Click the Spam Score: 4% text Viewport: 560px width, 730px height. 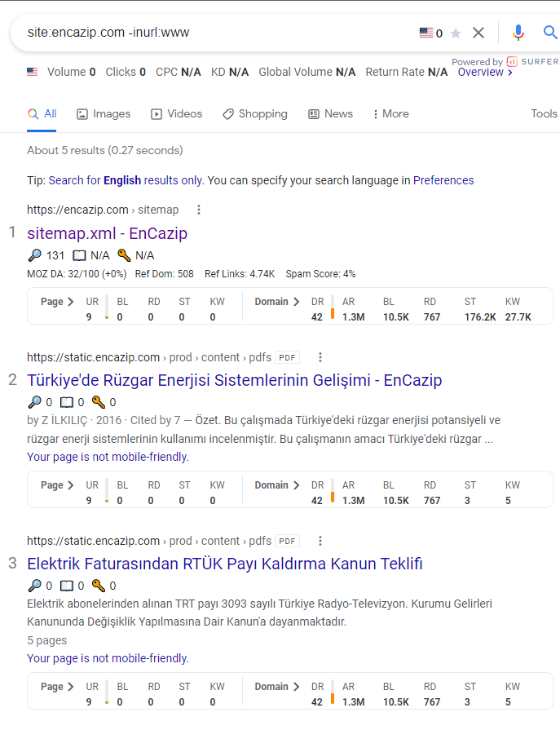(320, 274)
